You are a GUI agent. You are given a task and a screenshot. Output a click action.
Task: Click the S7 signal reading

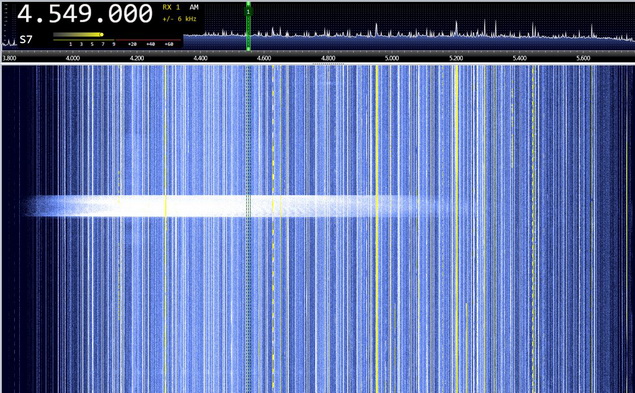point(26,40)
